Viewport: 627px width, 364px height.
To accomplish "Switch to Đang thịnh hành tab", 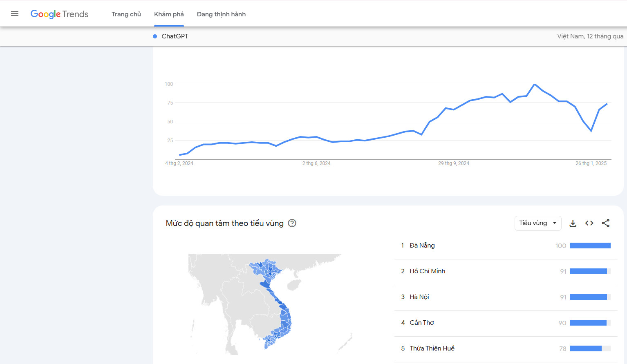I will click(x=221, y=14).
